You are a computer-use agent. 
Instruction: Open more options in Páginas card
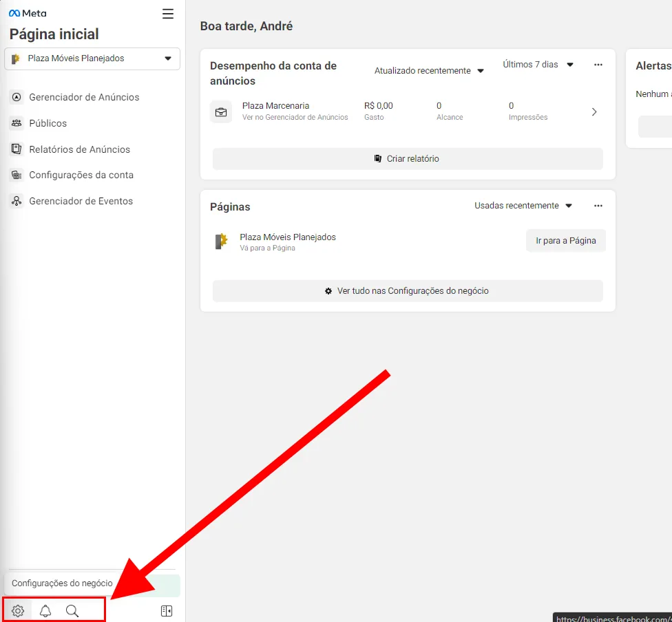(x=598, y=206)
